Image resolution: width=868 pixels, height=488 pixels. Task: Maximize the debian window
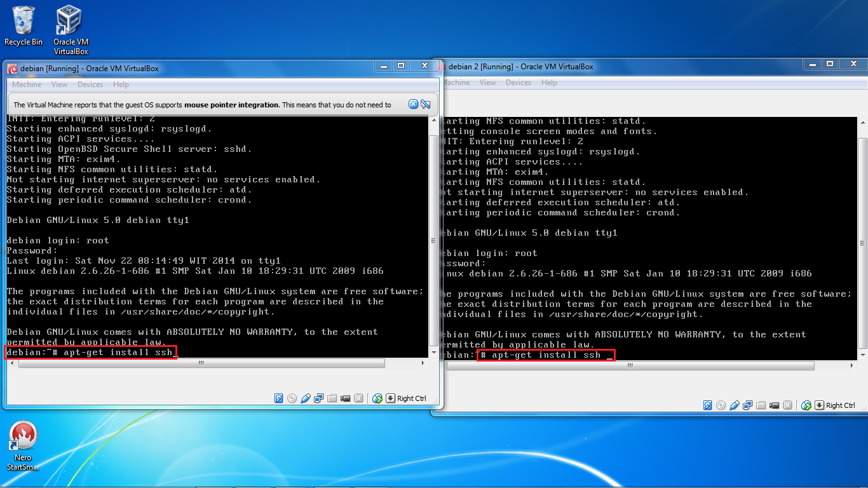click(x=401, y=65)
